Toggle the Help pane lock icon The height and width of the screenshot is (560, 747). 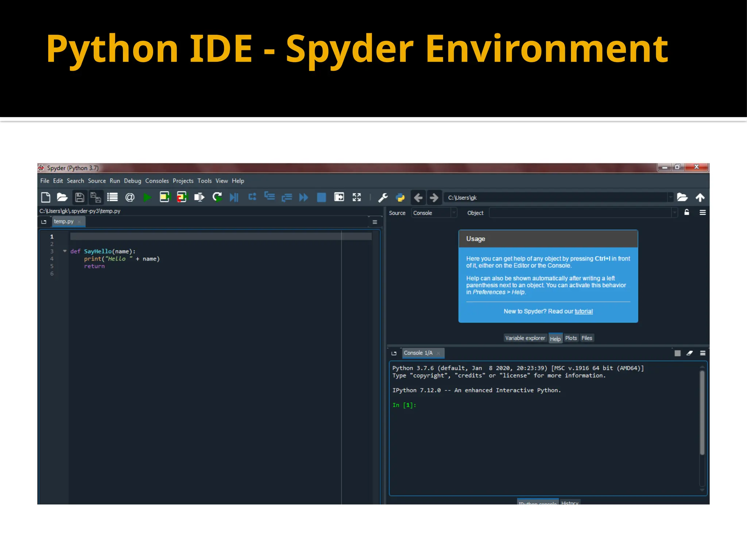coord(686,213)
